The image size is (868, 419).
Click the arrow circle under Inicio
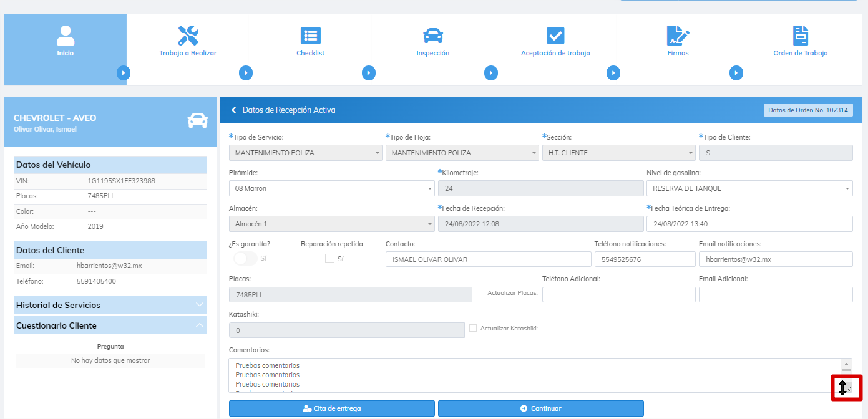click(x=124, y=73)
